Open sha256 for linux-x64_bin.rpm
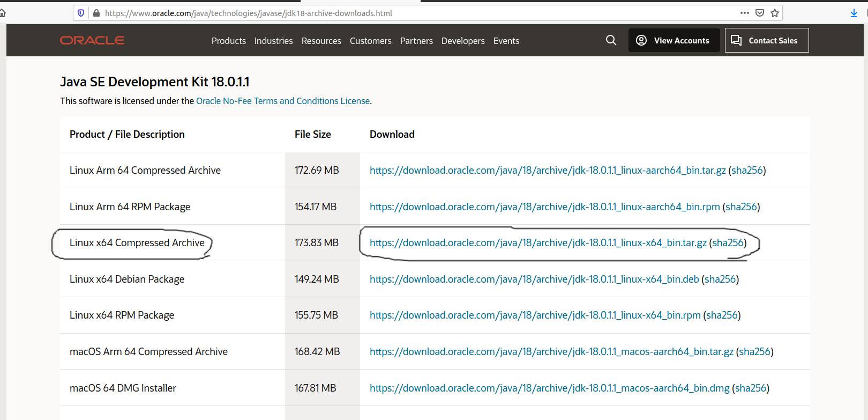 [722, 315]
